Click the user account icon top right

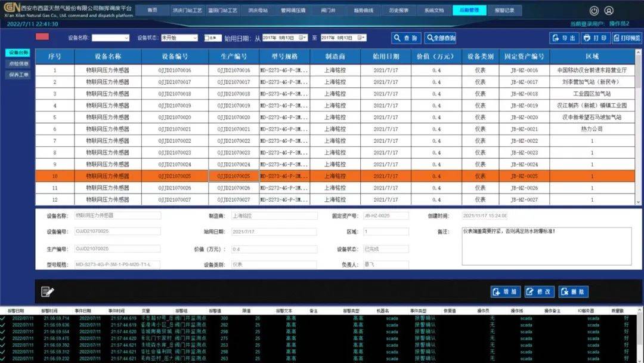(609, 10)
